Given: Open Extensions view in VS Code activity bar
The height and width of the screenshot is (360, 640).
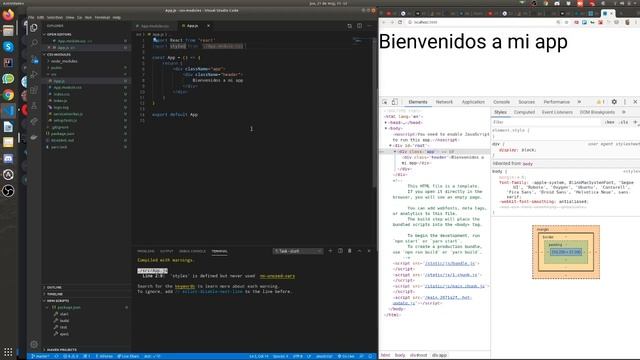Looking at the screenshot, I should click(x=34, y=90).
